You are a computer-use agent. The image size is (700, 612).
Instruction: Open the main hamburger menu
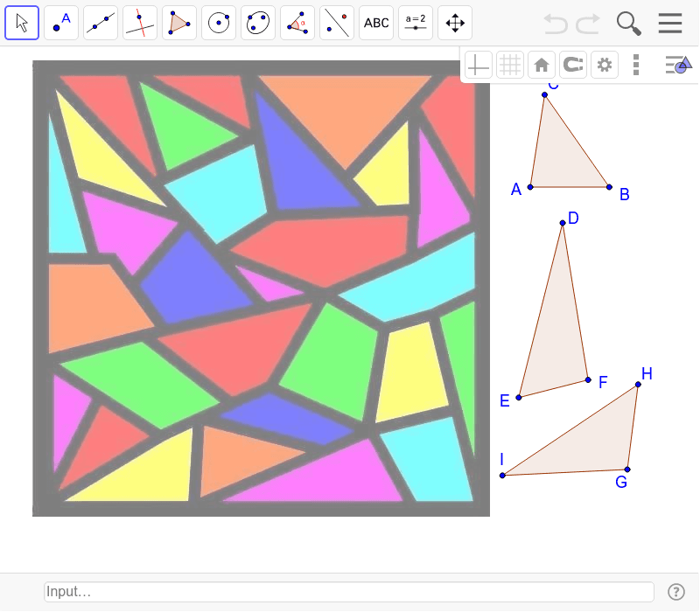click(670, 23)
